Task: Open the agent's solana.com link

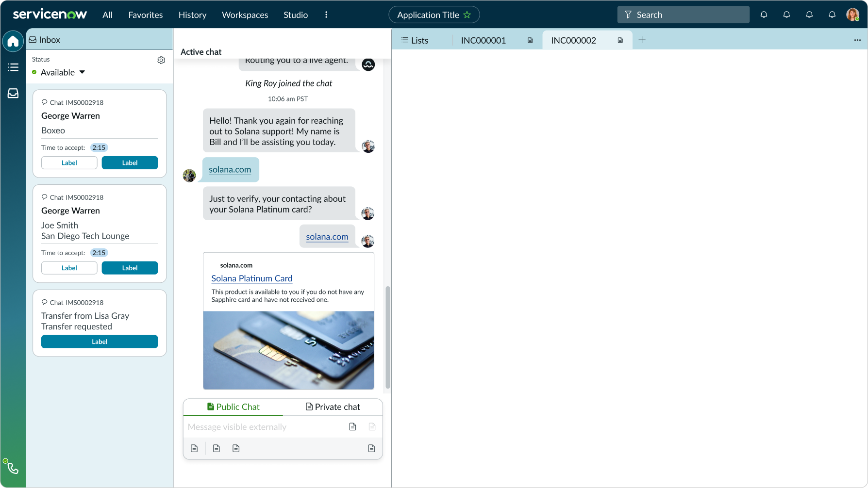Action: click(x=327, y=237)
